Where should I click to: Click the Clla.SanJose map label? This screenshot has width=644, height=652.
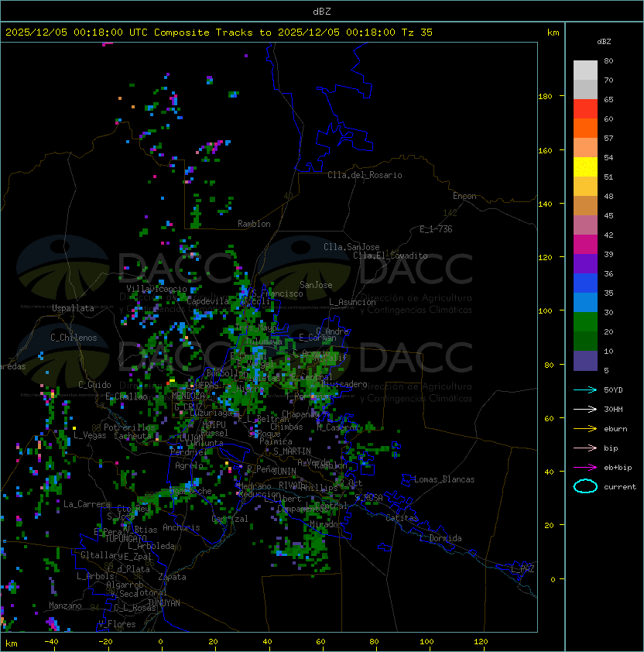coord(351,247)
